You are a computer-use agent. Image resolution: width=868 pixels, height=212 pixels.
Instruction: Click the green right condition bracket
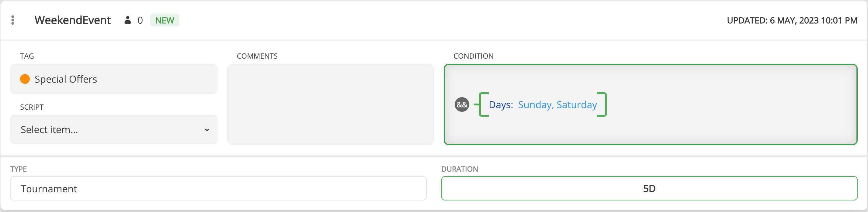pos(602,105)
